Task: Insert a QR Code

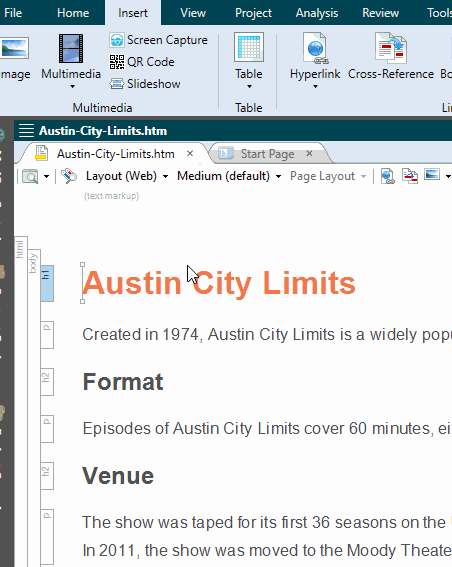Action: pos(142,62)
